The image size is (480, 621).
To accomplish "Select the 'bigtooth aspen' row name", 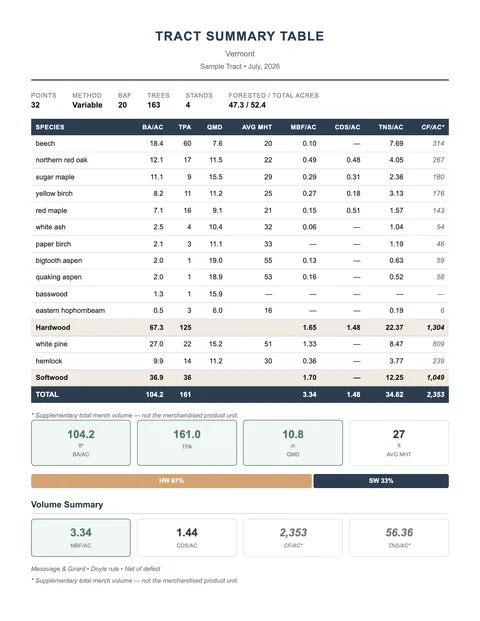I will point(59,261).
